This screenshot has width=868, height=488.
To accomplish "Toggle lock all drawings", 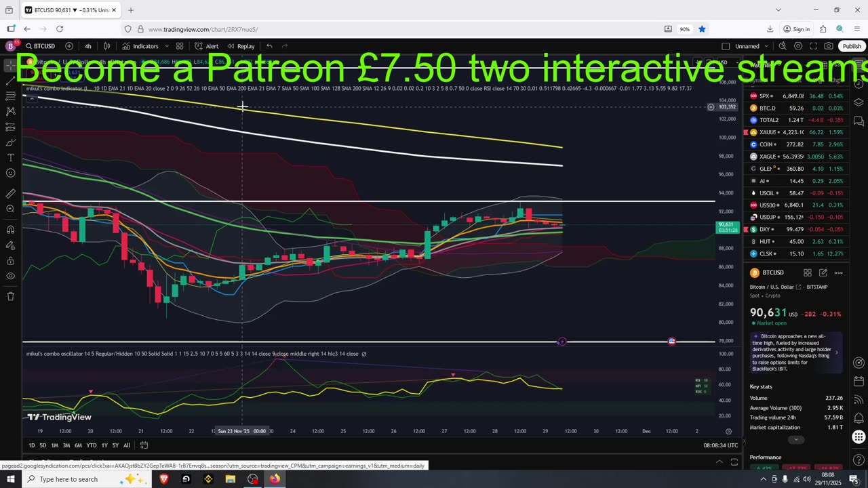I will pos(10,260).
